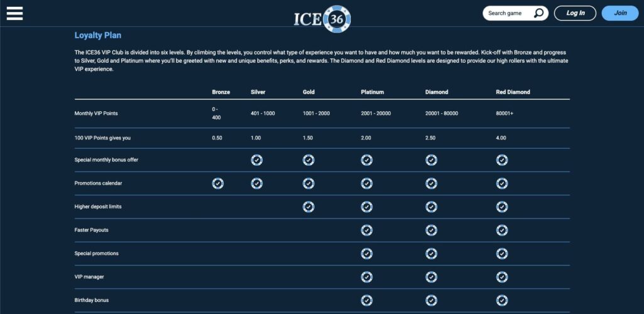Click Platinum checkmark for Faster Payouts
The image size is (644, 314).
click(x=367, y=230)
